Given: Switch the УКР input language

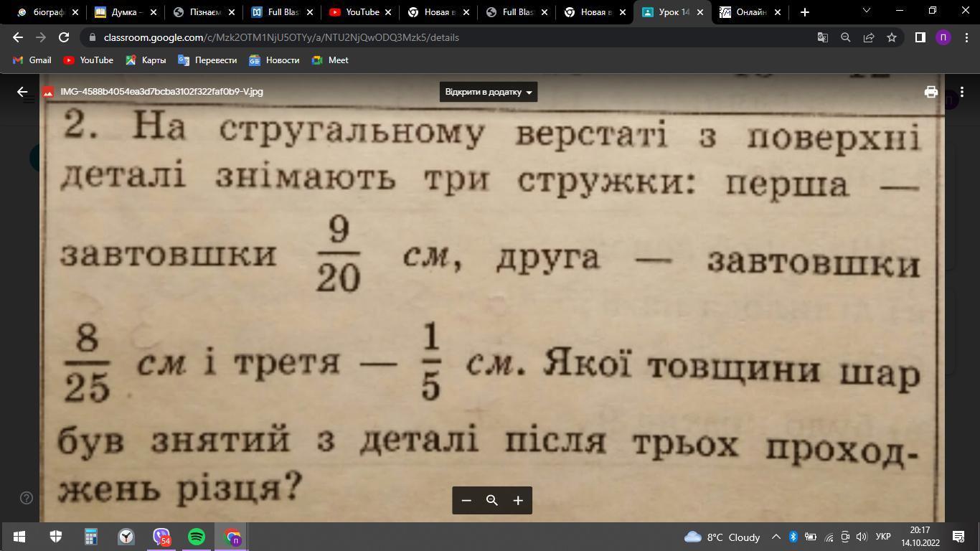Looking at the screenshot, I should tap(883, 537).
